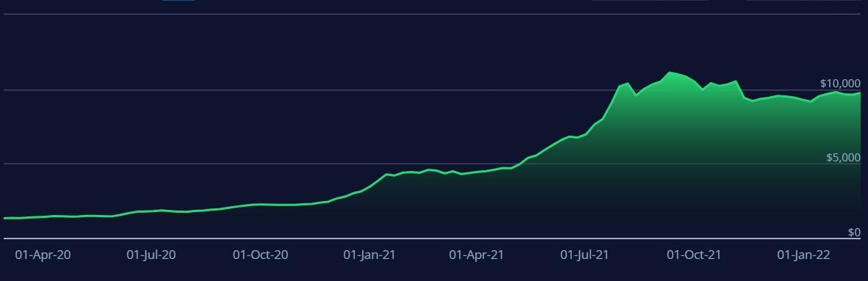Click the 01-Jul-20 date label
Viewport: 868px width, 281px height.
tap(151, 255)
